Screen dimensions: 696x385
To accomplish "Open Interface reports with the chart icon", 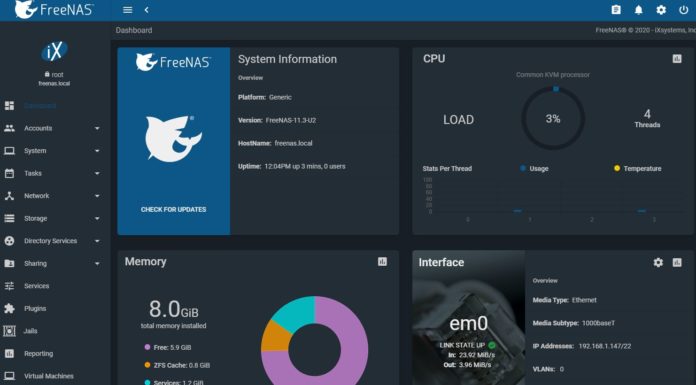I will tap(677, 262).
